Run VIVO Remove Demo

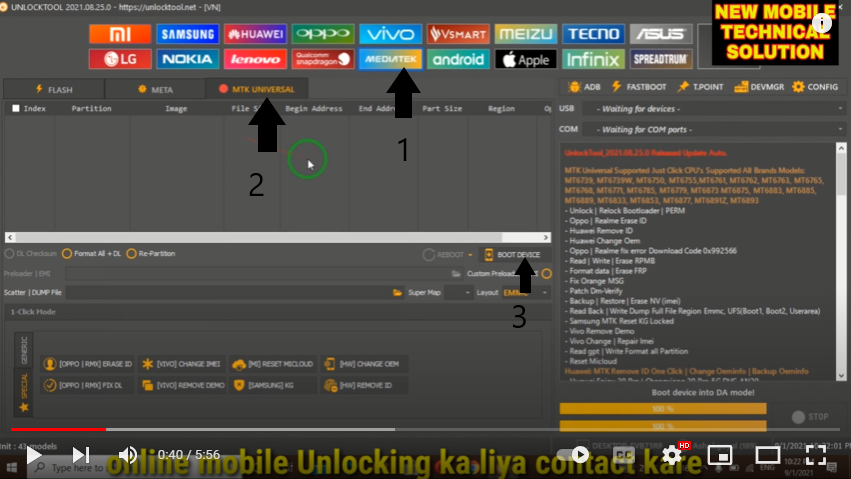tap(181, 385)
